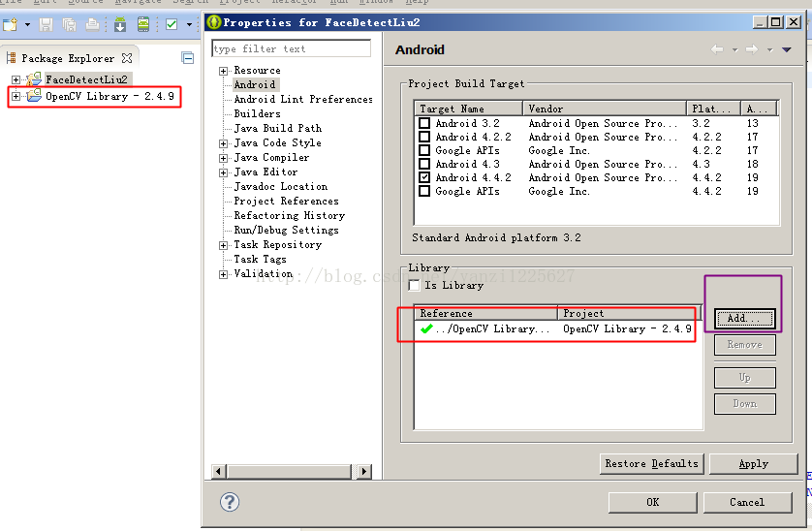Cancel the Properties dialog

tap(747, 502)
